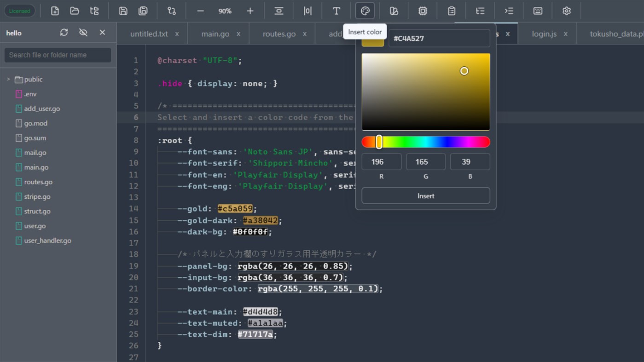This screenshot has width=644, height=362.
Task: Switch to the tokusho_data tab
Action: 617,34
